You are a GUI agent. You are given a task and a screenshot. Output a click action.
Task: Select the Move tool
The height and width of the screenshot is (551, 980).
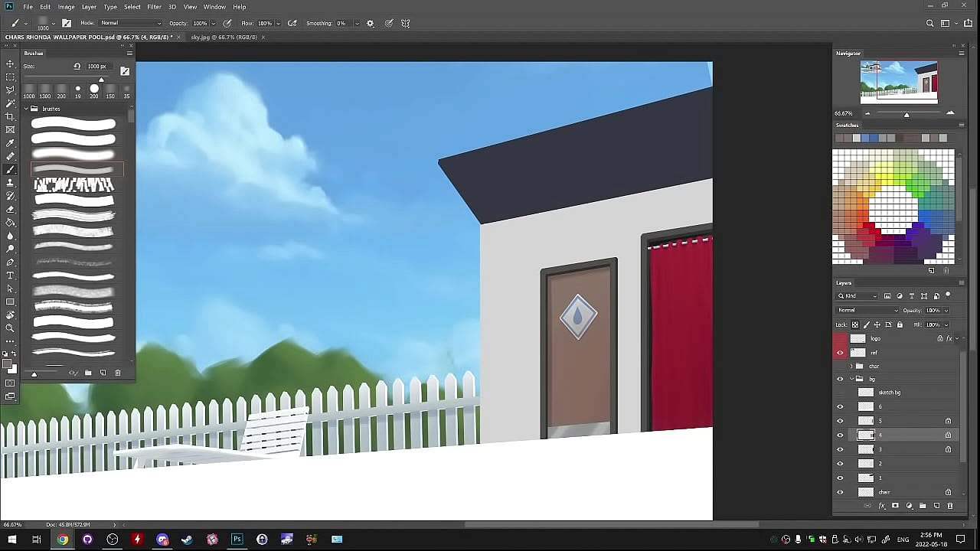(10, 64)
